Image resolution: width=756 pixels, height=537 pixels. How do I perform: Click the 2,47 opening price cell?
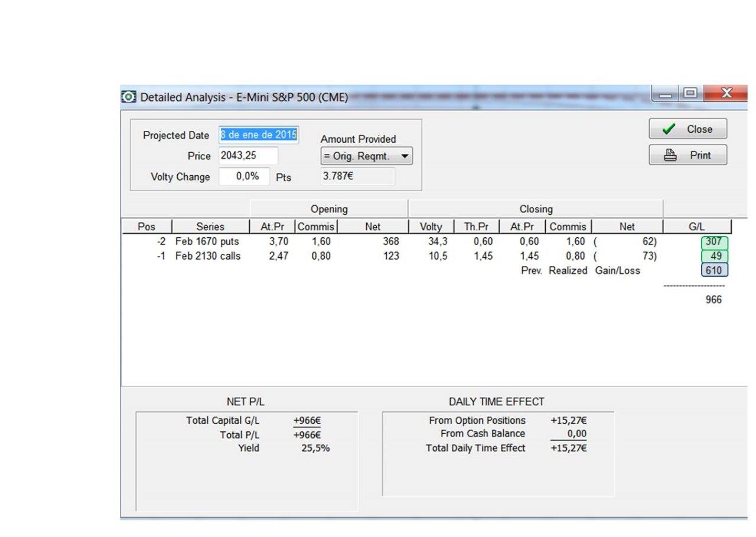coord(279,256)
